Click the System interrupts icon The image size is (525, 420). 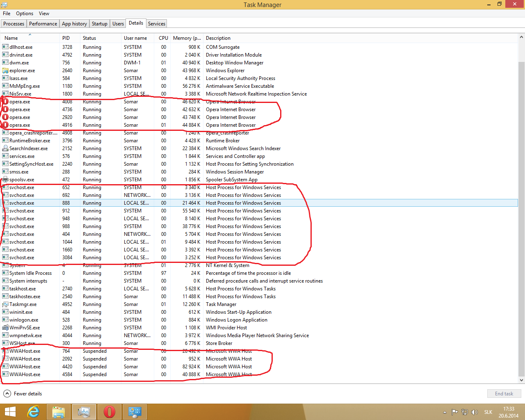tap(5, 281)
